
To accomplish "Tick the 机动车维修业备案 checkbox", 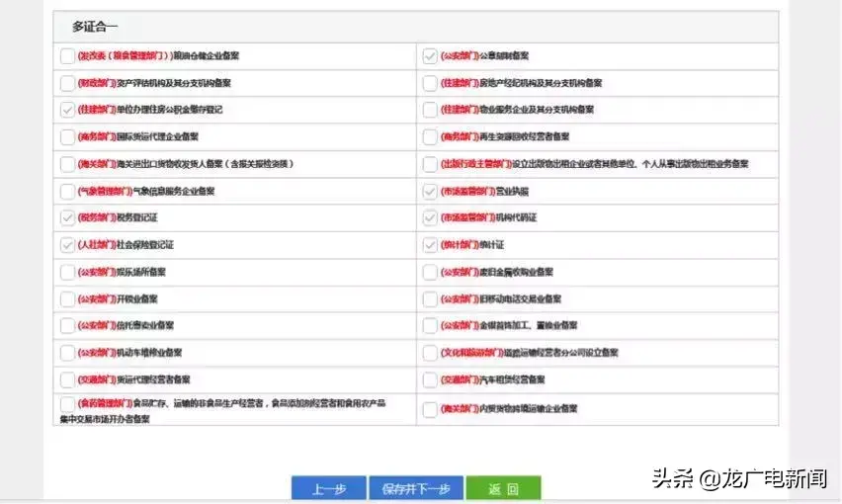I will [67, 352].
